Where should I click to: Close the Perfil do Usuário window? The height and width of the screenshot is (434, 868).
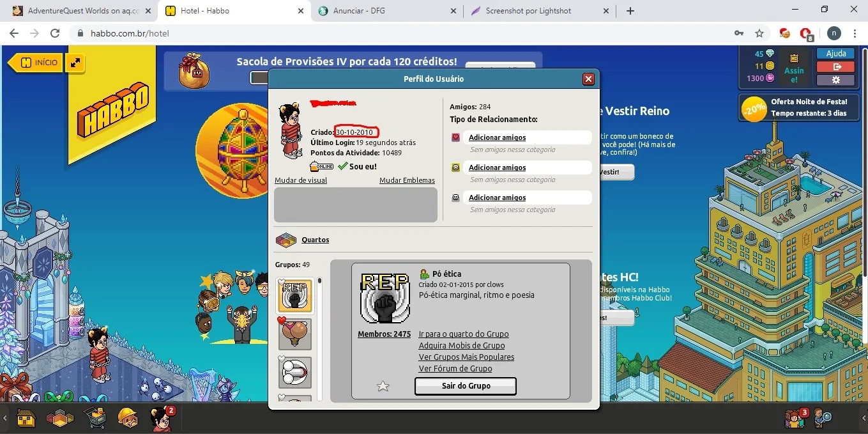(588, 79)
